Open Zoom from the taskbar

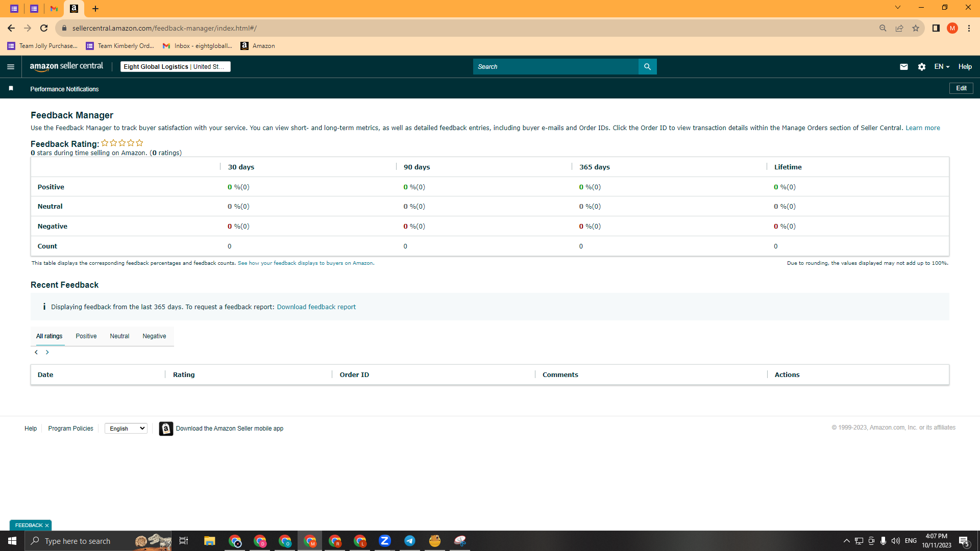click(385, 541)
